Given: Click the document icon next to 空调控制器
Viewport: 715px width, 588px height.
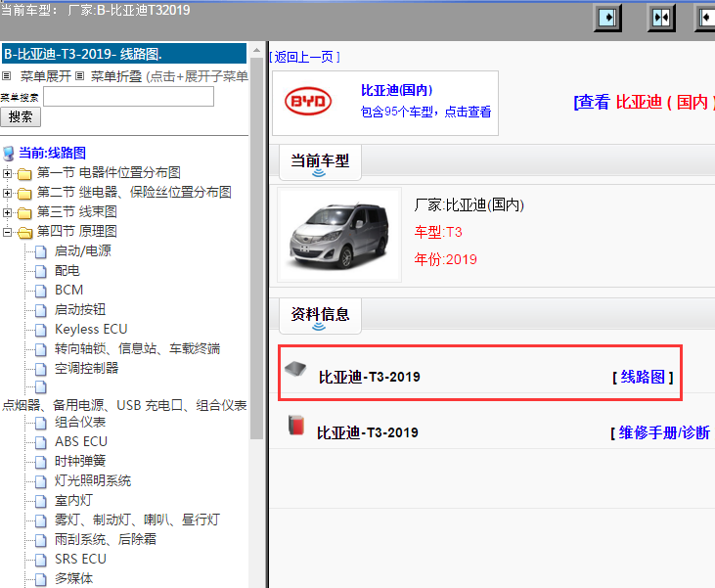Looking at the screenshot, I should click(41, 369).
